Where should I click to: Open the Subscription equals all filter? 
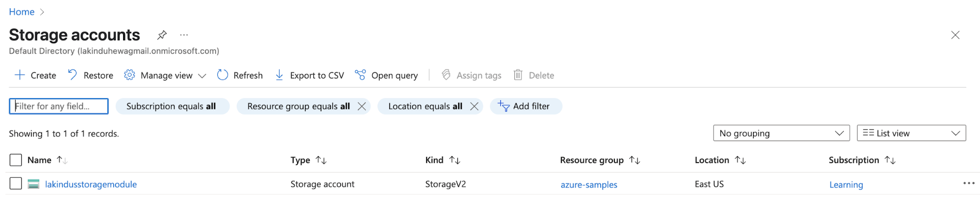point(172,106)
